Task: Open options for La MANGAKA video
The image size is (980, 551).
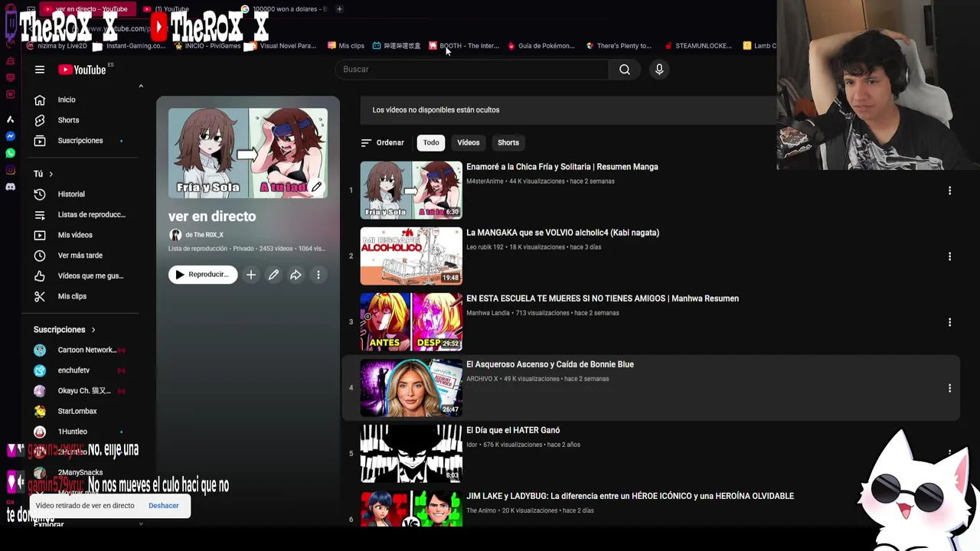Action: [949, 256]
